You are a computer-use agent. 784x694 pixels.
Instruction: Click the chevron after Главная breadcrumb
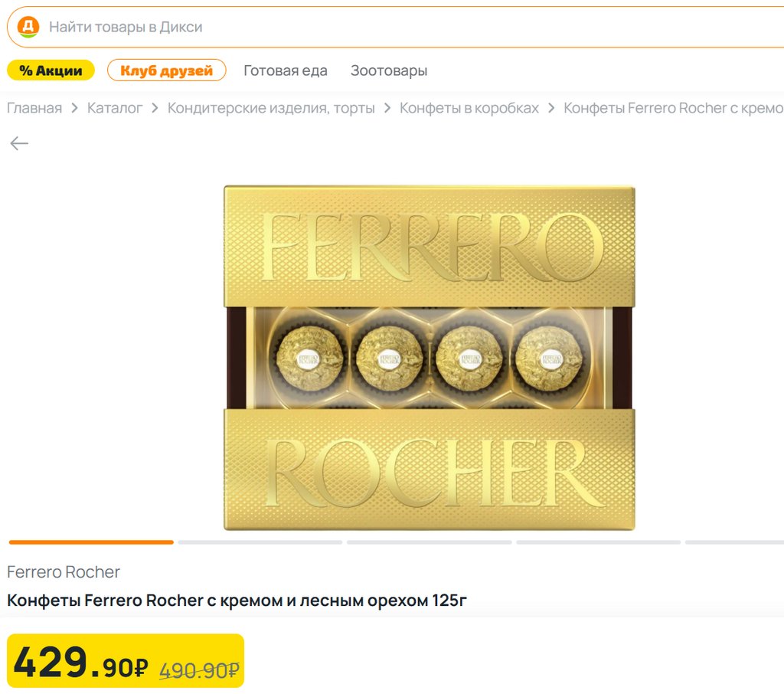tap(74, 108)
